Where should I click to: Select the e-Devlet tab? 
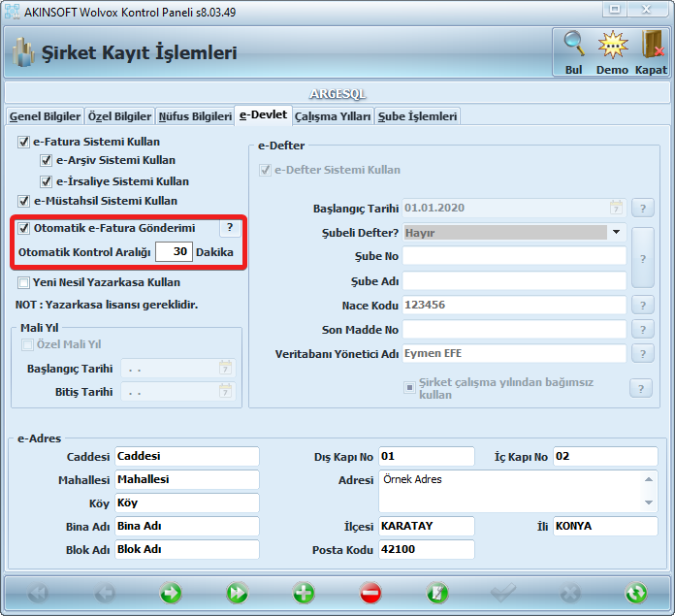tap(263, 114)
